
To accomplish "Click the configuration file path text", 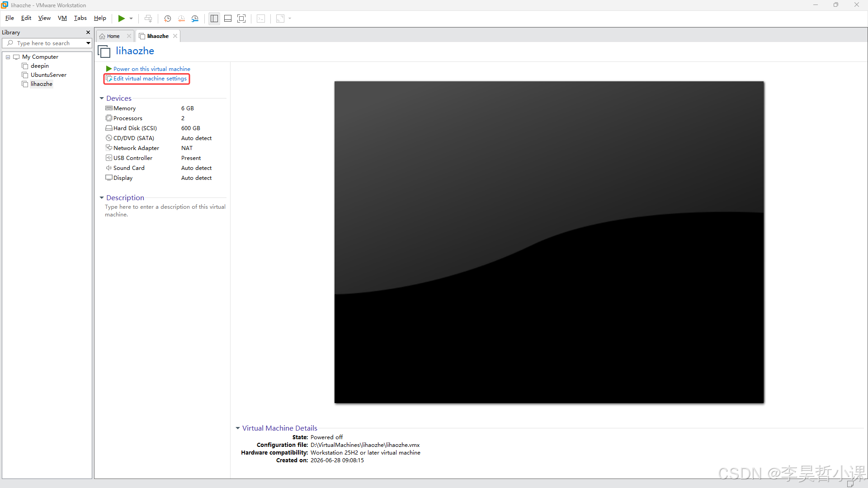I will point(365,445).
